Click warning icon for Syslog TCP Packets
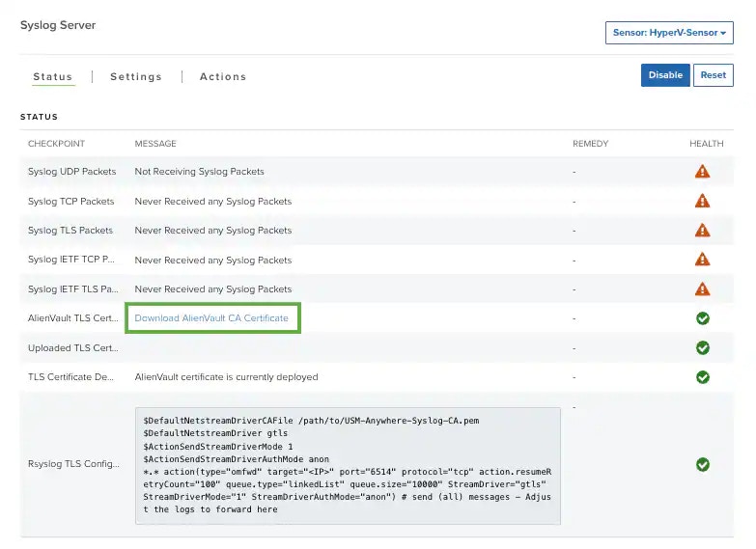 (x=703, y=201)
